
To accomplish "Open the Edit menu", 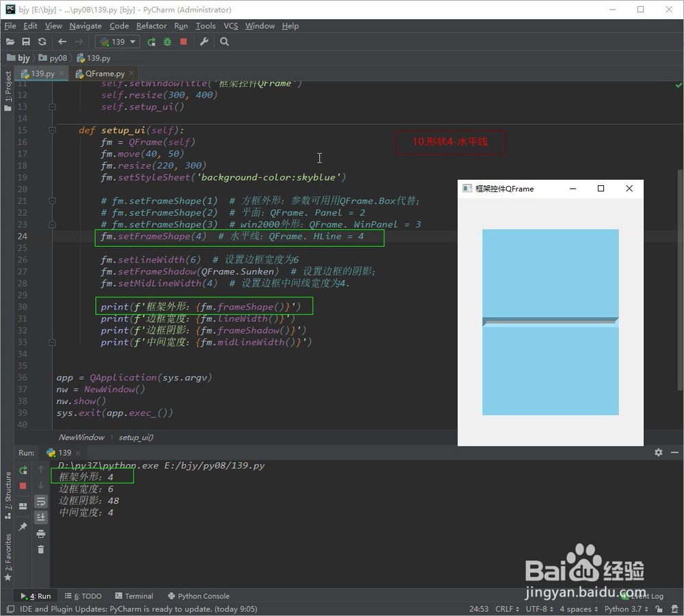I will click(x=30, y=26).
